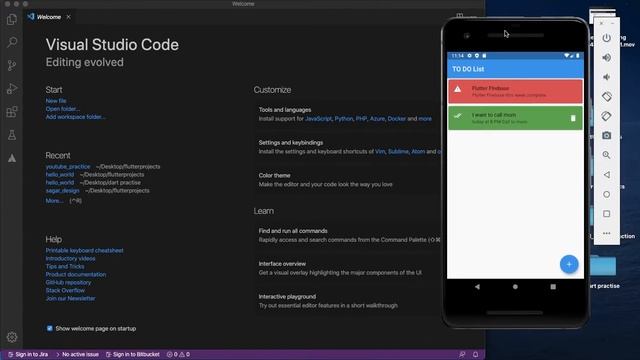The width and height of the screenshot is (640, 360).
Task: Click Add workspace folder link
Action: coord(76,117)
